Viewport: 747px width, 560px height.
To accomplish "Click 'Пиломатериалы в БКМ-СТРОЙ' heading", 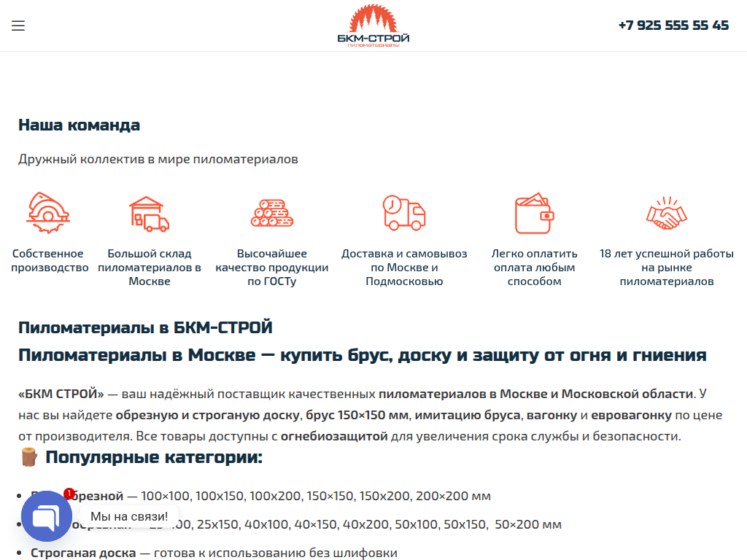I will tap(145, 327).
